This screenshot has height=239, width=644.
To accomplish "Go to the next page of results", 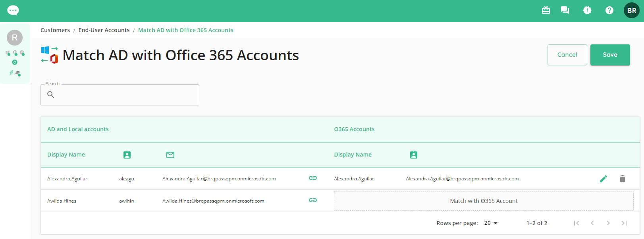I will (x=608, y=223).
